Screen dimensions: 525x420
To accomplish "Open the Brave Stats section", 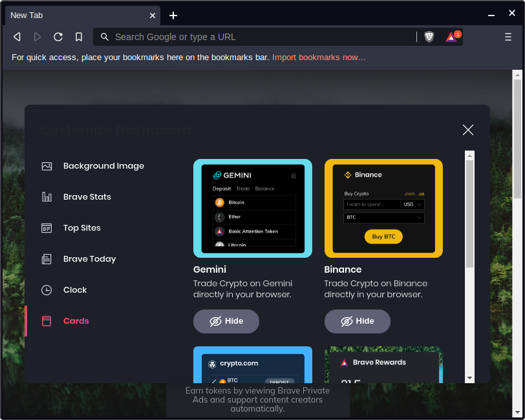I will click(87, 197).
